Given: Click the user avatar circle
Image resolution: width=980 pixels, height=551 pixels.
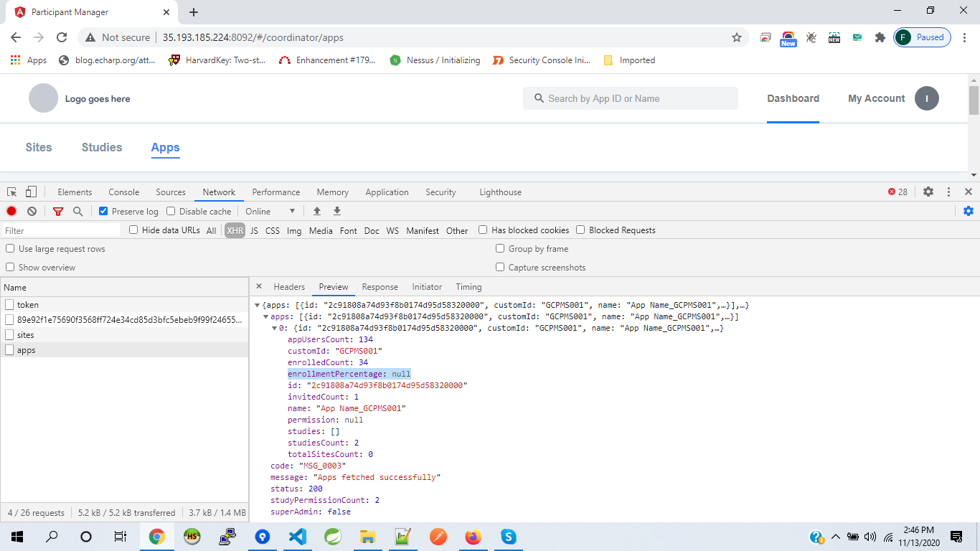Looking at the screenshot, I should tap(927, 98).
